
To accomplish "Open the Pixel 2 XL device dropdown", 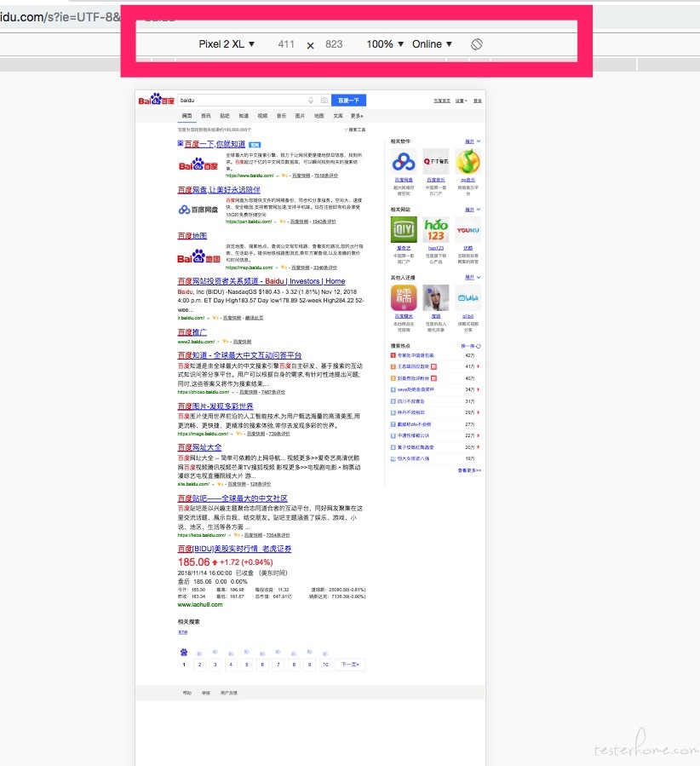I will point(227,44).
